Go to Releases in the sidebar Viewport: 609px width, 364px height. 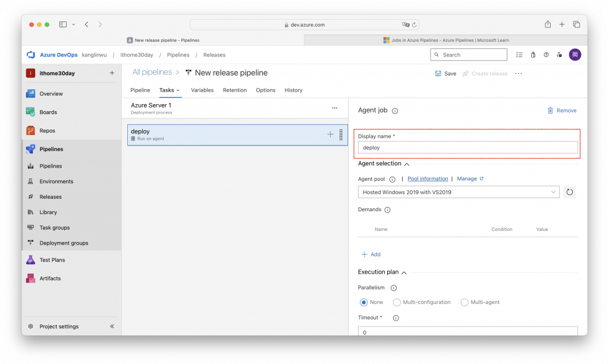point(51,197)
